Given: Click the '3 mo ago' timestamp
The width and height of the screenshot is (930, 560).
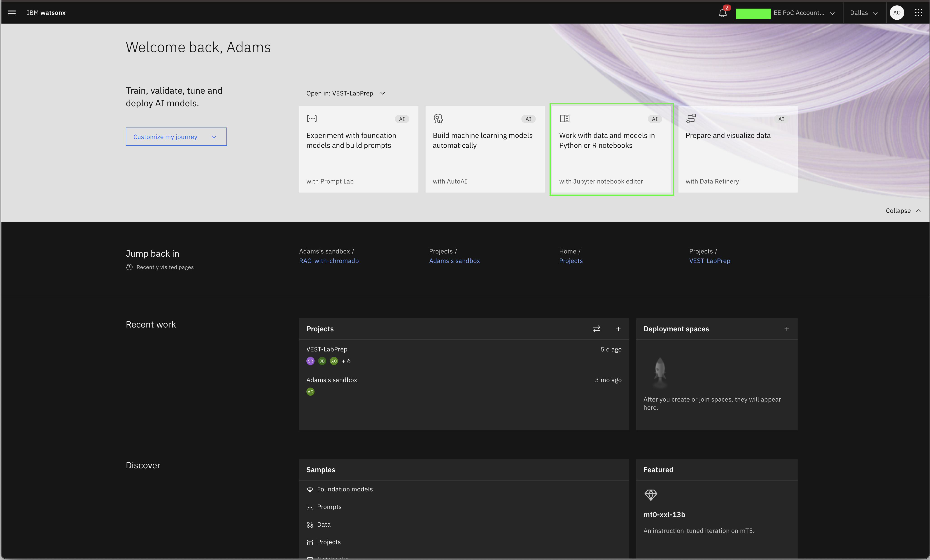Looking at the screenshot, I should tap(608, 380).
